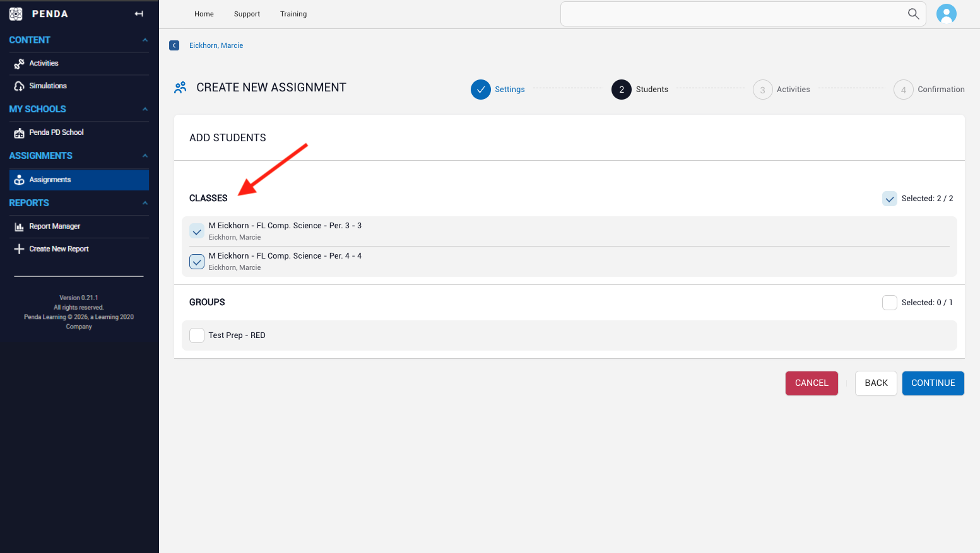Viewport: 980px width, 553px height.
Task: Click the Version 0.21.1 text
Action: tap(79, 298)
